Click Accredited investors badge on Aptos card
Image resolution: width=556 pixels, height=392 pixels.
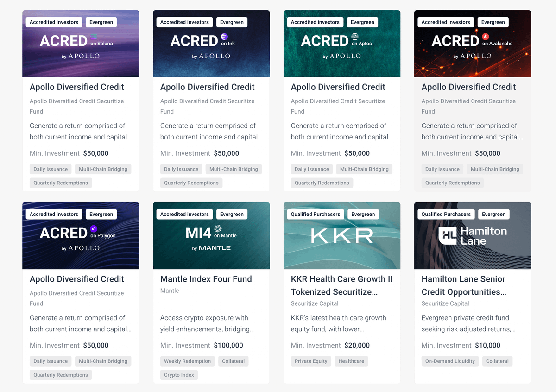[x=316, y=22]
